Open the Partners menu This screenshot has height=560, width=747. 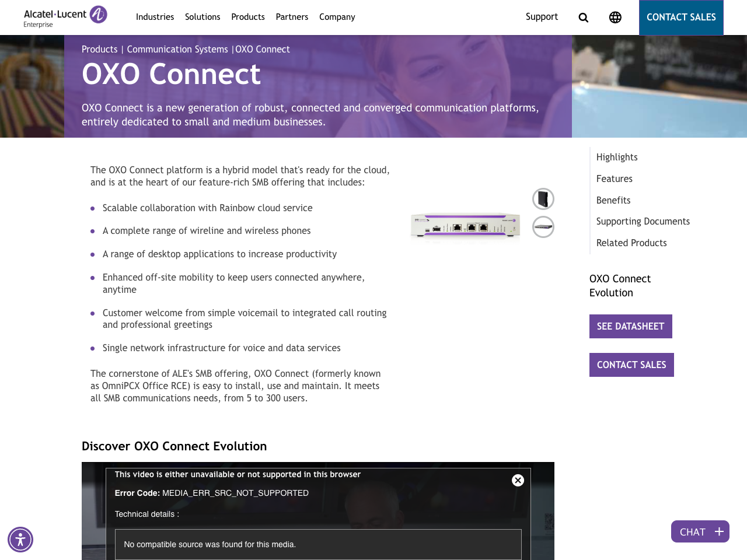pyautogui.click(x=292, y=17)
